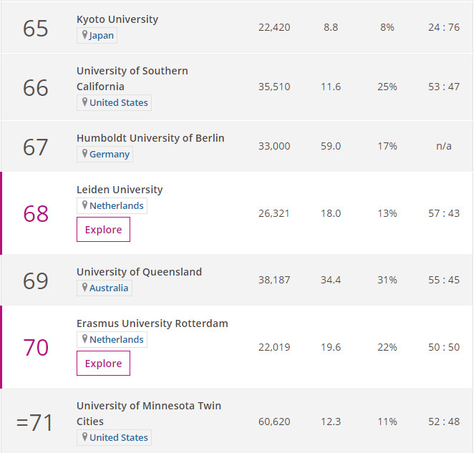Click the pin icon beside Germany
Screen dimensions: 476x453
(x=84, y=153)
